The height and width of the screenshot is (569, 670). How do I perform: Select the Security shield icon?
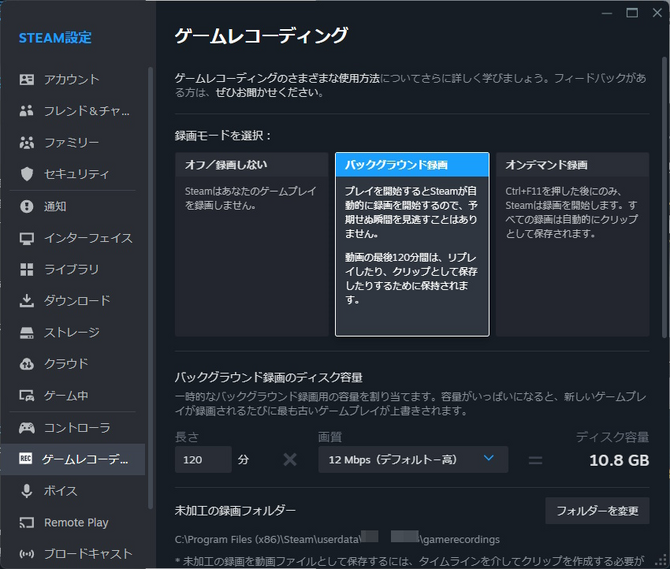27,174
